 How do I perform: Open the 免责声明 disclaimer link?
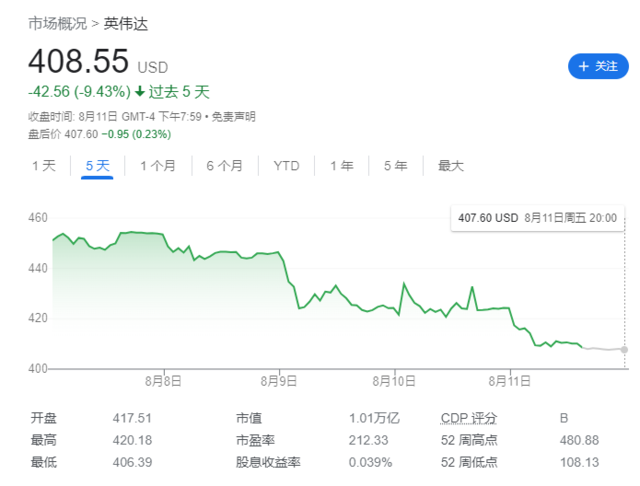click(x=233, y=117)
